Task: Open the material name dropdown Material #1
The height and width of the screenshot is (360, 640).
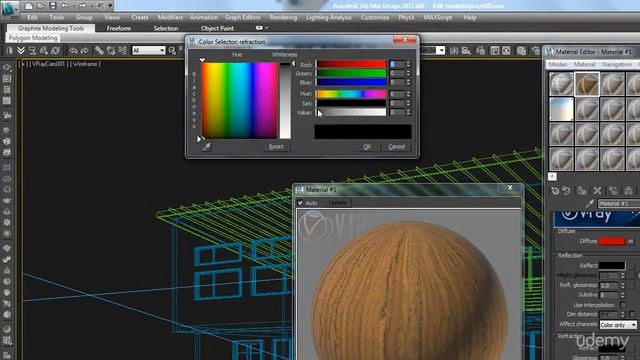Action: 619,203
